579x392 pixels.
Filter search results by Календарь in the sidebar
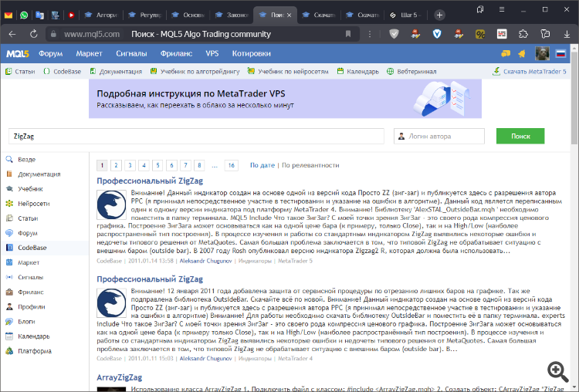34,336
